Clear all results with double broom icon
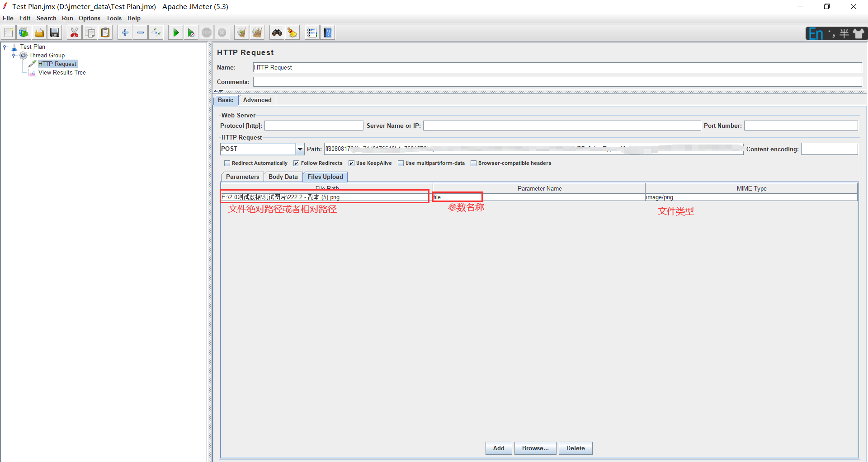This screenshot has height=462, width=868. [257, 33]
